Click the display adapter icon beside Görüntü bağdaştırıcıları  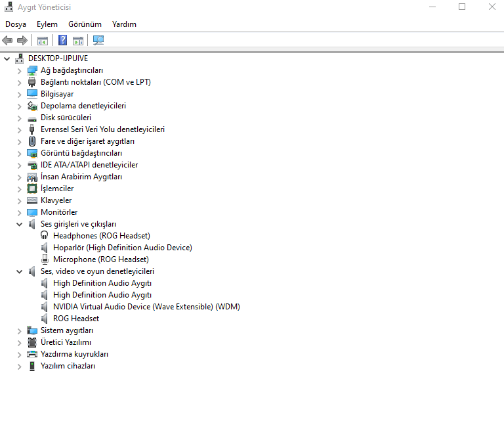click(x=32, y=153)
